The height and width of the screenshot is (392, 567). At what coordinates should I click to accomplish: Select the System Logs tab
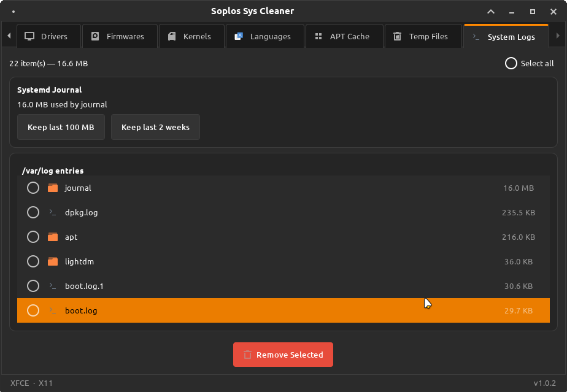506,36
